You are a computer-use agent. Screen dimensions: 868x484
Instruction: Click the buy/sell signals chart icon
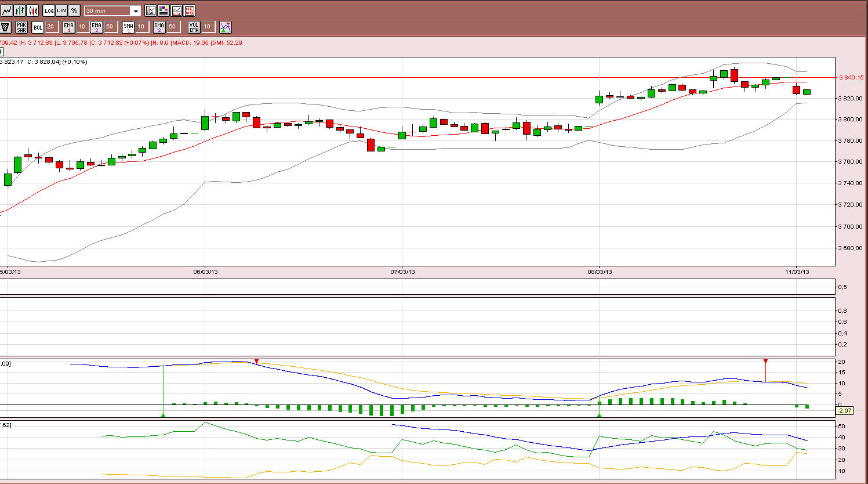pyautogui.click(x=226, y=27)
